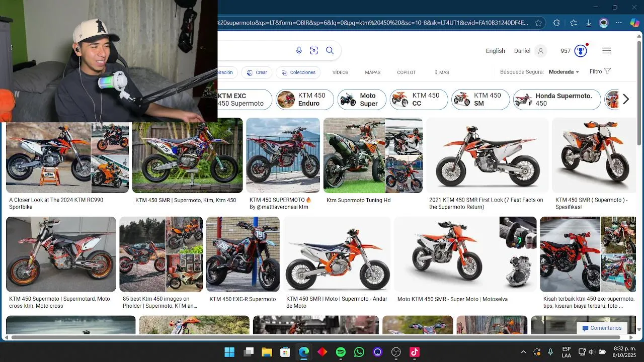This screenshot has height=362, width=644.
Task: Select the KTM 450 CC suggestion chip
Action: tap(419, 100)
